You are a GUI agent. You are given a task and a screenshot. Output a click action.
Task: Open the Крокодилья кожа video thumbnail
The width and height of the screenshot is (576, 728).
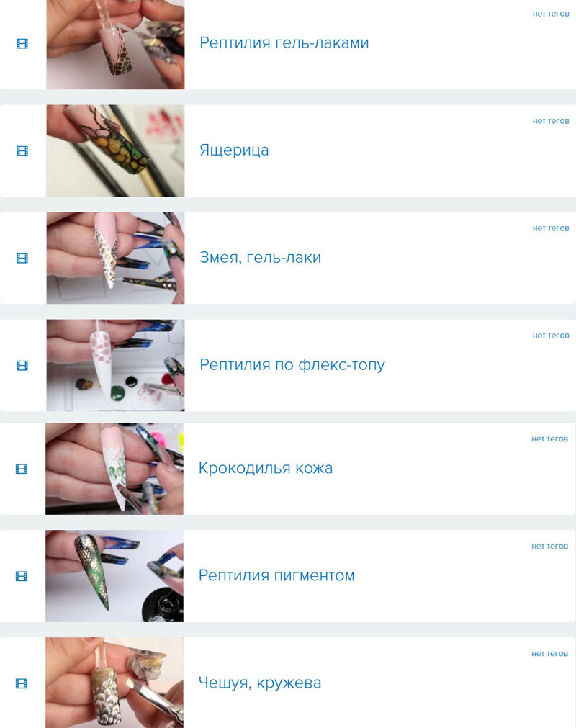click(114, 469)
